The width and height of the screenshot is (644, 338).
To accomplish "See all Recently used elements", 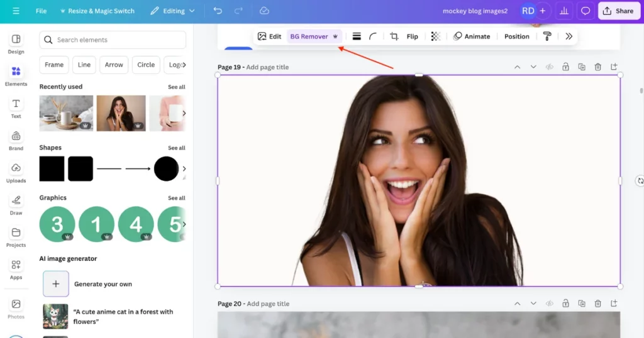I will point(177,87).
